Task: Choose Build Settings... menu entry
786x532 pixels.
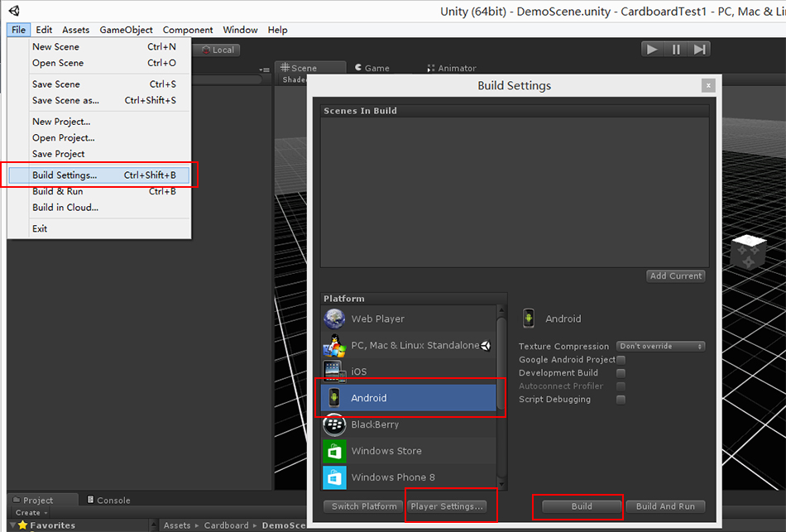Action: click(99, 175)
